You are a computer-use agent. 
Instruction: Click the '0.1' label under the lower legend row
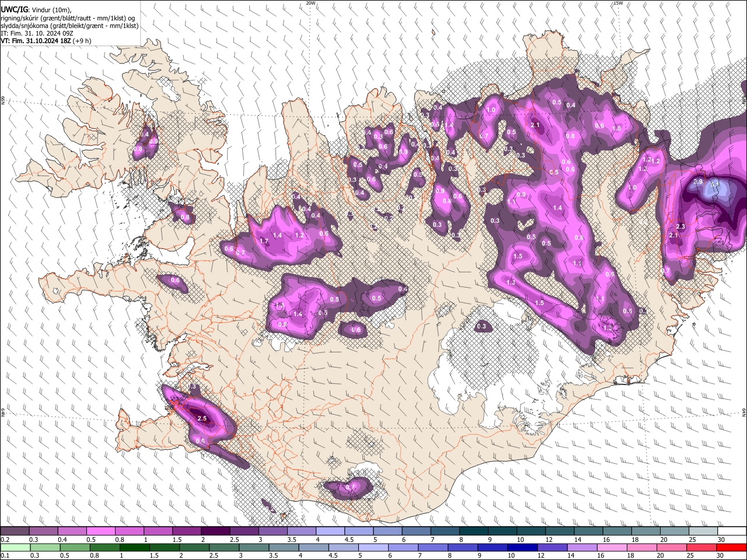coord(5,555)
